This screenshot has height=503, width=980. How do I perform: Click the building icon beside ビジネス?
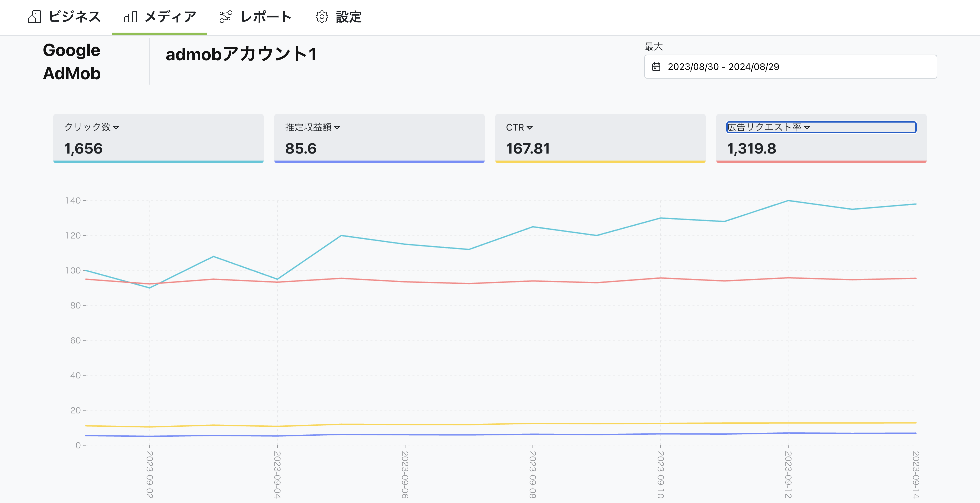pyautogui.click(x=35, y=17)
